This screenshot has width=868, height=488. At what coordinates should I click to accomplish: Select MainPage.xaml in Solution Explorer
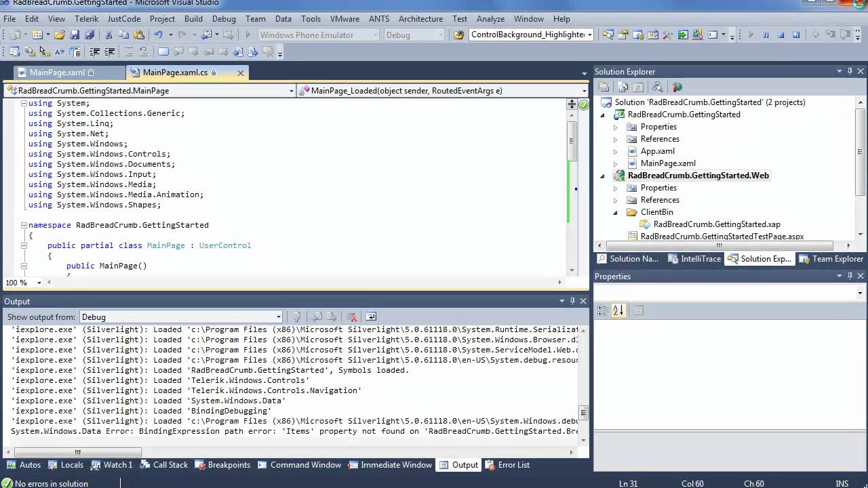(668, 163)
